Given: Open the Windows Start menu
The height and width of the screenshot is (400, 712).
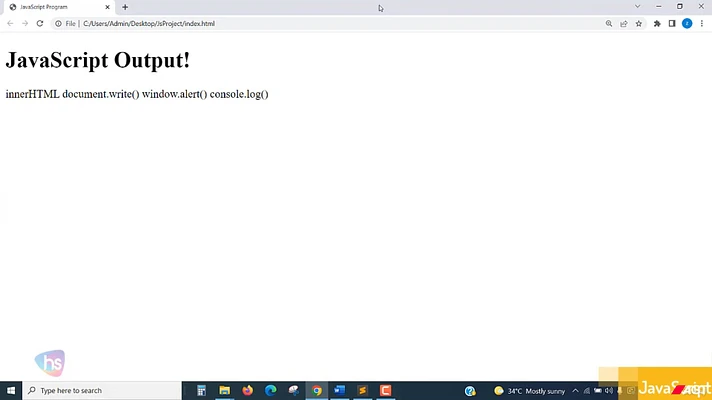Looking at the screenshot, I should [x=11, y=390].
